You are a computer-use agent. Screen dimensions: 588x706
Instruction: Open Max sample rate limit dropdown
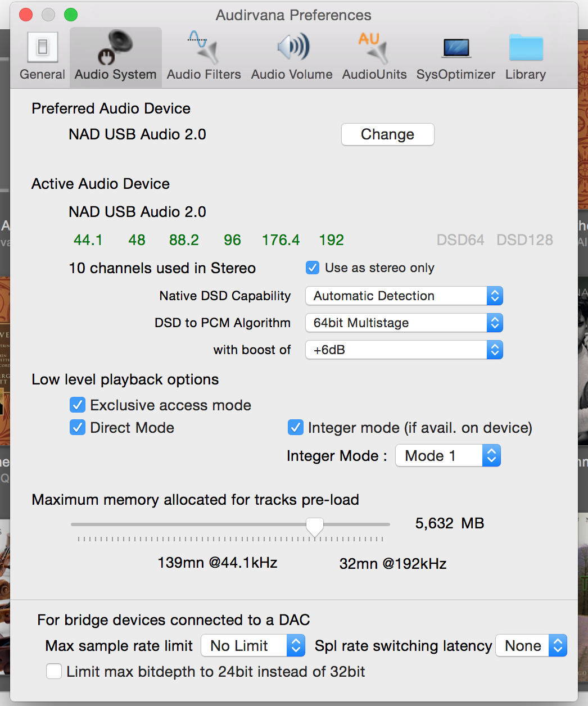click(253, 645)
